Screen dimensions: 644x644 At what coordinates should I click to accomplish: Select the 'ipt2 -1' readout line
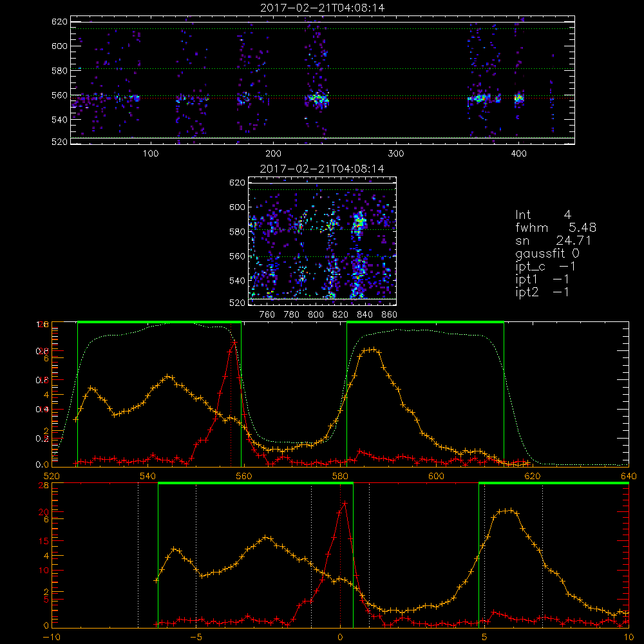pos(542,292)
